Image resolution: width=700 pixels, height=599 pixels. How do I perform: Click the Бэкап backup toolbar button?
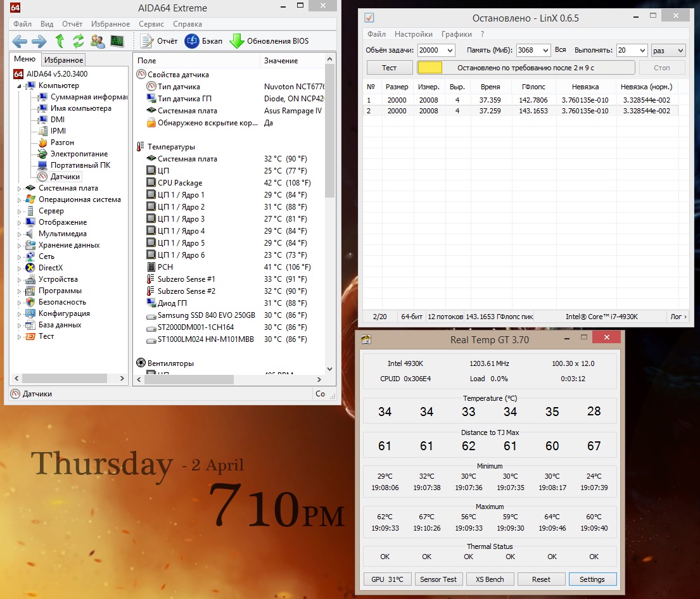pos(203,41)
